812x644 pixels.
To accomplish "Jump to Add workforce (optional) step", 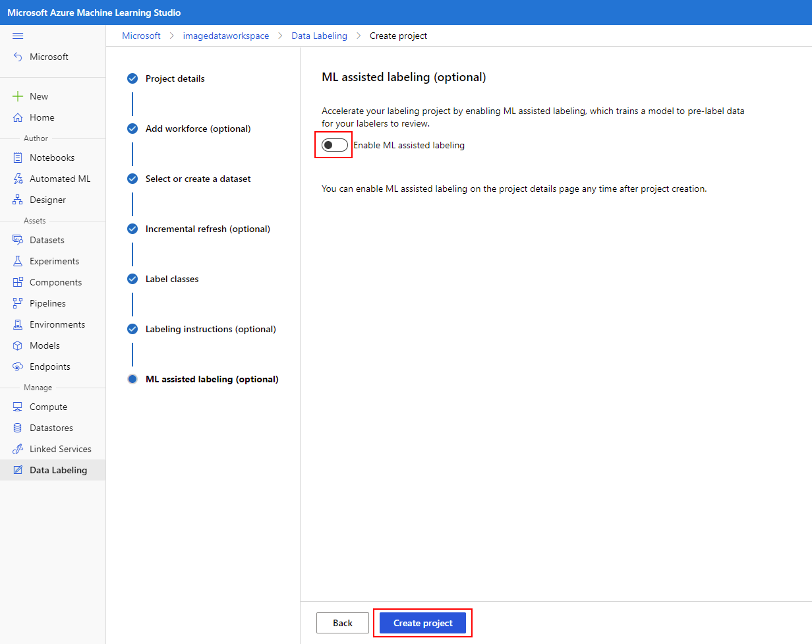I will click(x=198, y=129).
